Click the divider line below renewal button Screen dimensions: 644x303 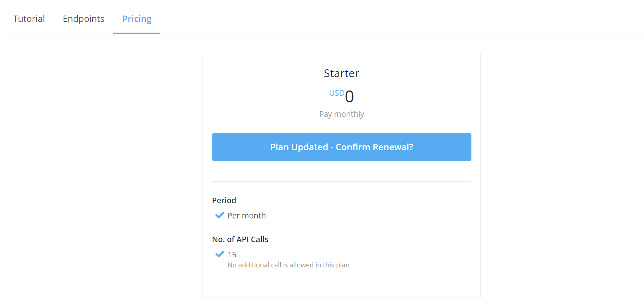[341, 181]
